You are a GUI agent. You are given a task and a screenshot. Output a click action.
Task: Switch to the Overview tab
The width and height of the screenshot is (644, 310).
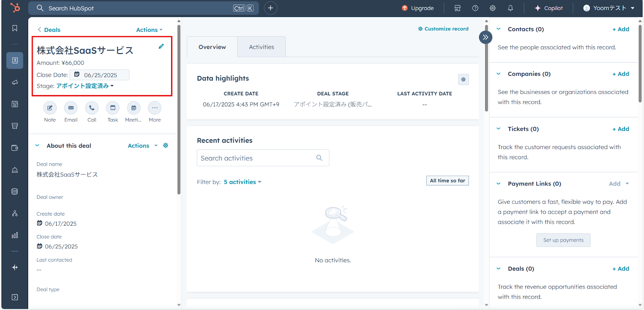212,47
